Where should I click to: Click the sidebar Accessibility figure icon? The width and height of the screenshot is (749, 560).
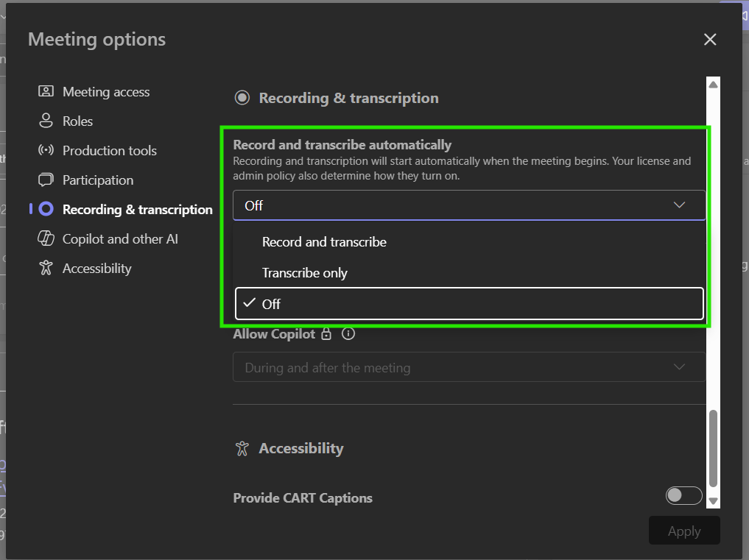coord(46,268)
